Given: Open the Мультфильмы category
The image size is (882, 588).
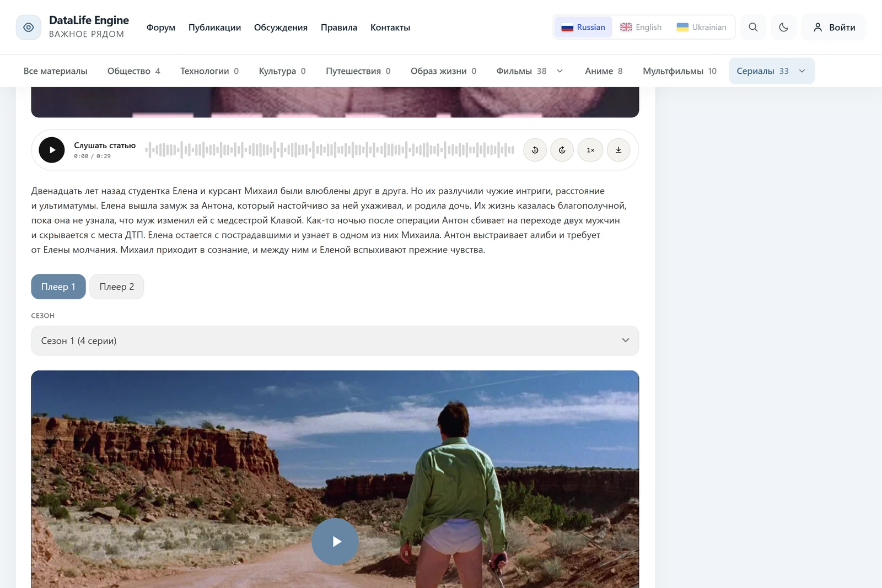Looking at the screenshot, I should [680, 71].
